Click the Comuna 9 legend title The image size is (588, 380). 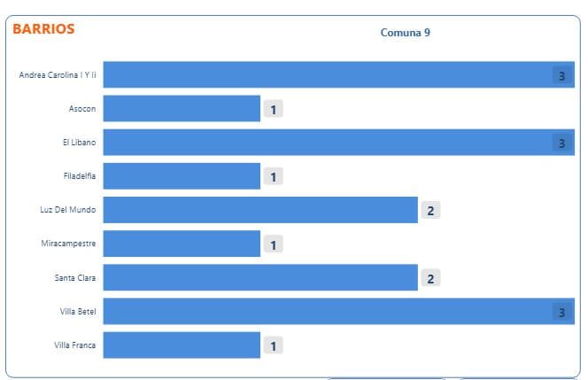point(406,33)
